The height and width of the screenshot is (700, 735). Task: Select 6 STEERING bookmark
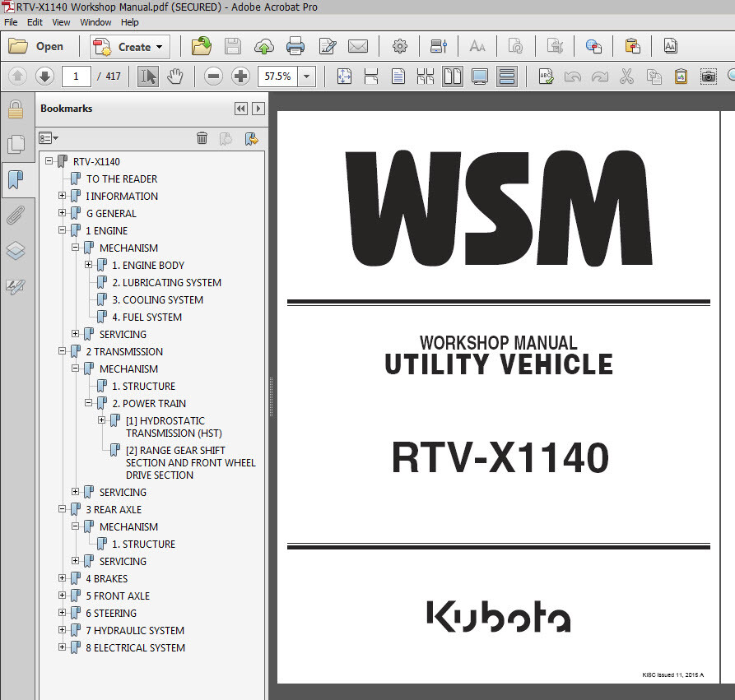(111, 613)
